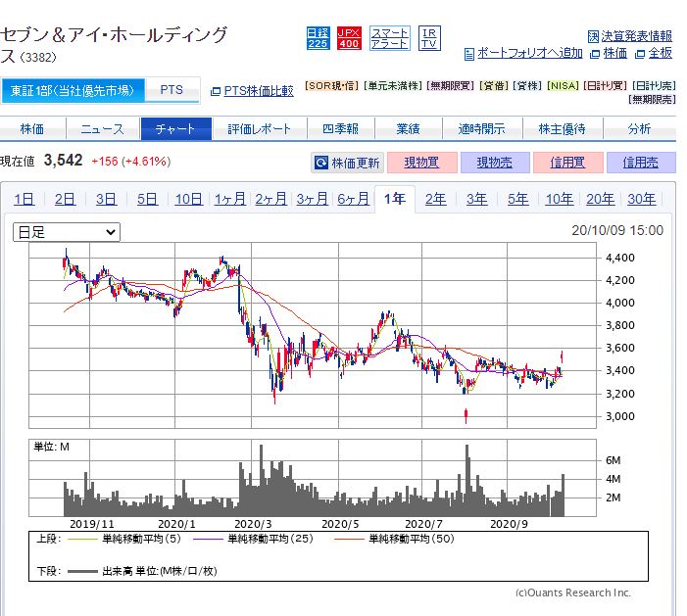Click 信用売 button
Screen dimensions: 687x616
(x=641, y=163)
